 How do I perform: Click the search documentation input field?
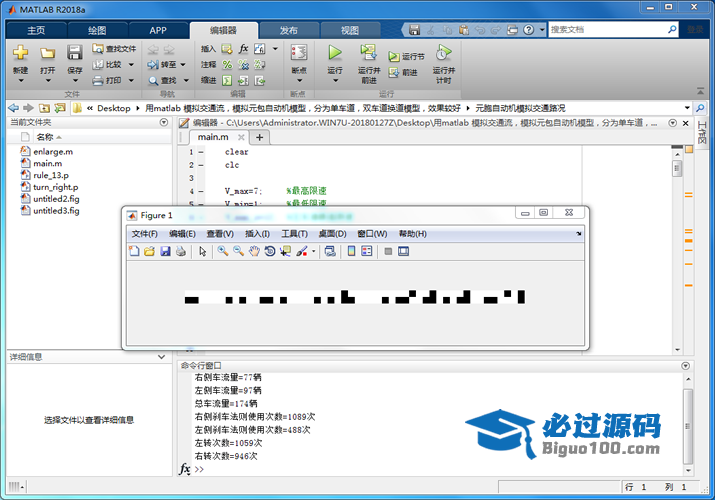[x=607, y=30]
